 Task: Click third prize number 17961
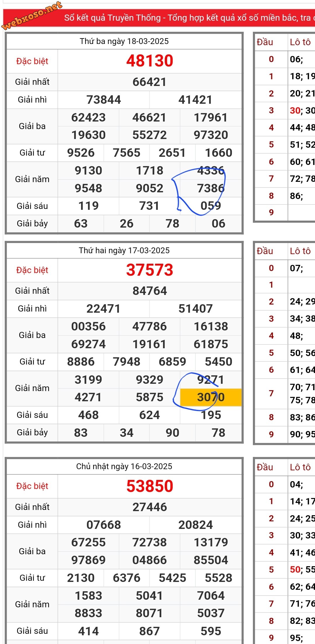click(x=211, y=117)
